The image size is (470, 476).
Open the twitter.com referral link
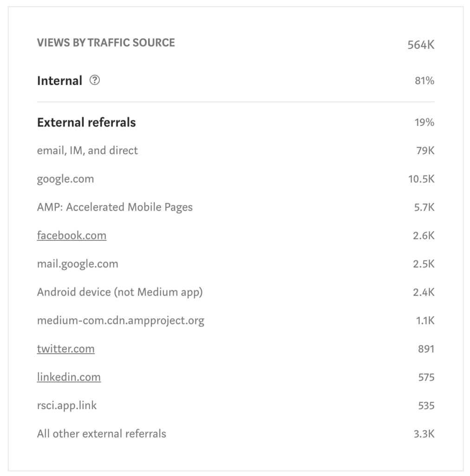(66, 349)
